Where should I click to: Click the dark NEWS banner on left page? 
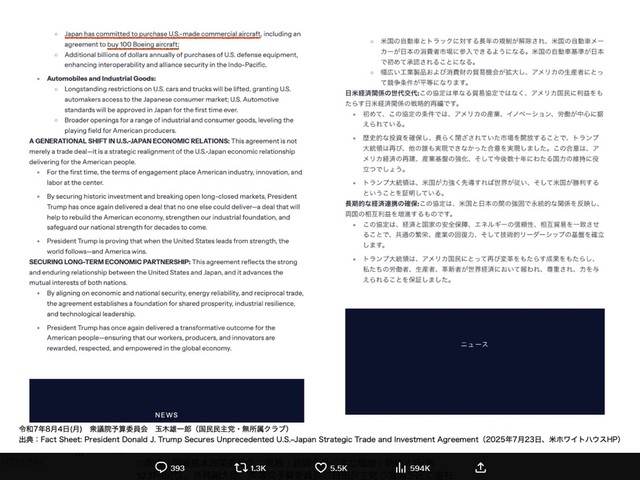[x=166, y=400]
